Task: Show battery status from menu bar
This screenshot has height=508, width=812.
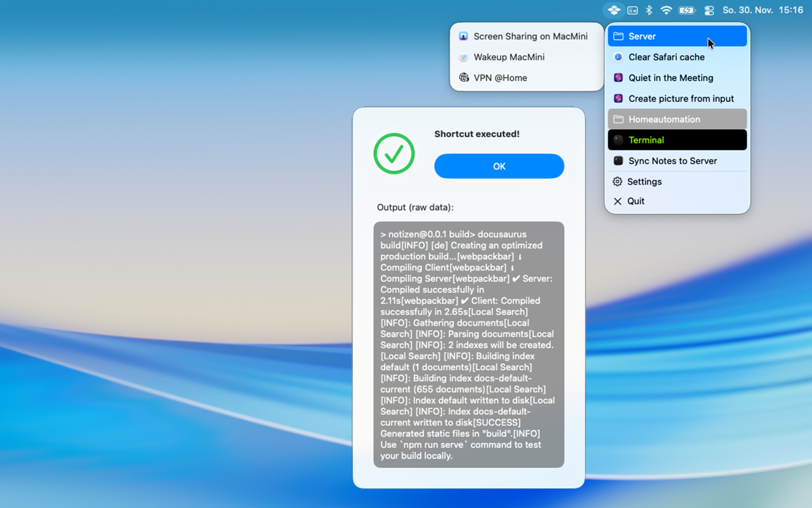Action: 687,10
